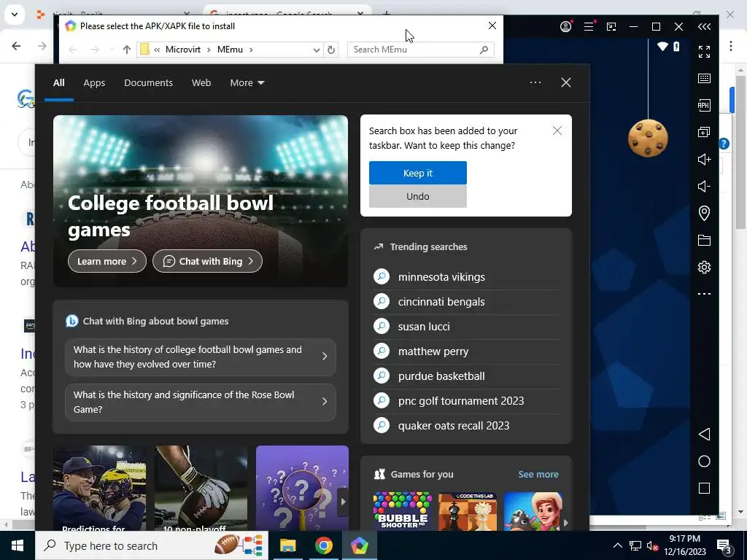This screenshot has height=560, width=747.
Task: Click Search MEmu input field
Action: 421,50
